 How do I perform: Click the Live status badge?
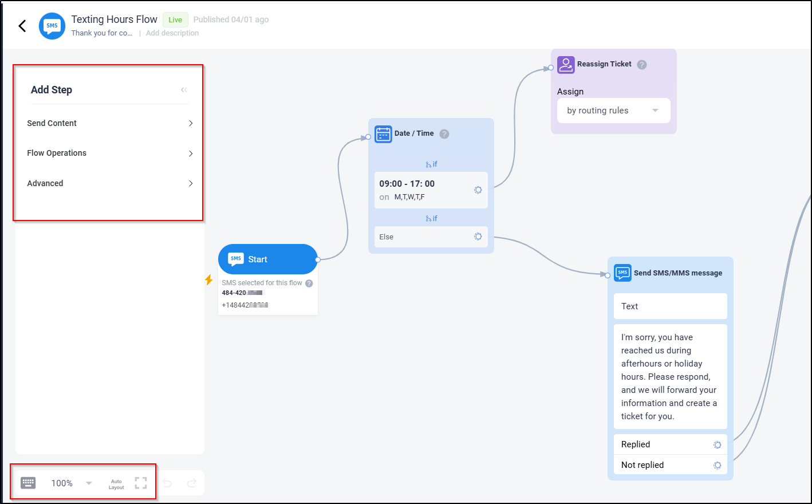[x=175, y=19]
